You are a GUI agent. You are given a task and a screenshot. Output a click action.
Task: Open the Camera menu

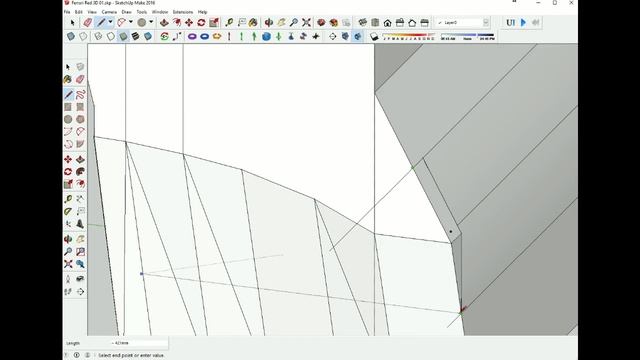click(109, 12)
